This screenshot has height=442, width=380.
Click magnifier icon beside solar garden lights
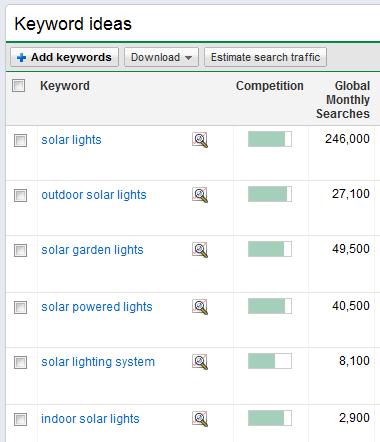pyautogui.click(x=200, y=250)
